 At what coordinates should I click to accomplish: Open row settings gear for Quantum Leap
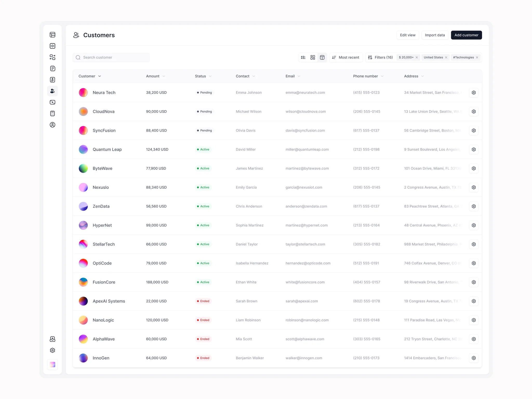click(474, 149)
